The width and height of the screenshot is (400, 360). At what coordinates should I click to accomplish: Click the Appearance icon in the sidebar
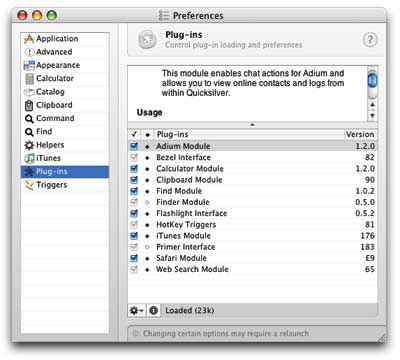click(x=29, y=65)
